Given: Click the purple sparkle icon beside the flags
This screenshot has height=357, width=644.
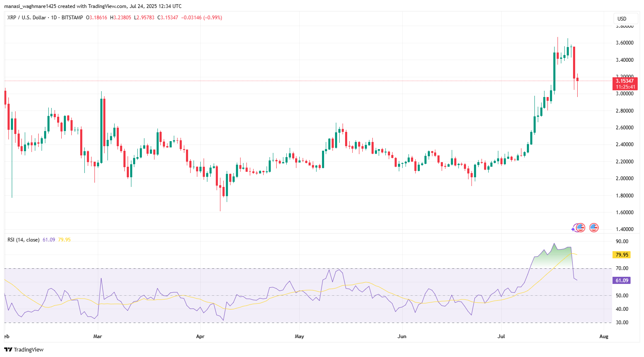Looking at the screenshot, I should click(x=573, y=229).
